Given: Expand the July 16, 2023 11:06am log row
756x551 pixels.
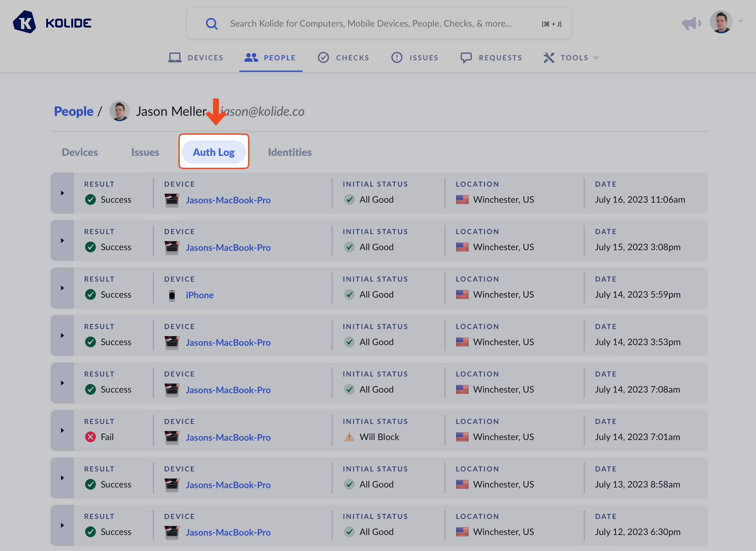Looking at the screenshot, I should [x=62, y=193].
